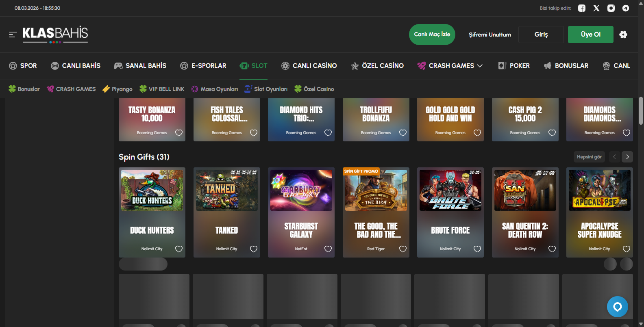Open the settings gear icon
Viewport: 644px width, 327px height.
tap(623, 35)
